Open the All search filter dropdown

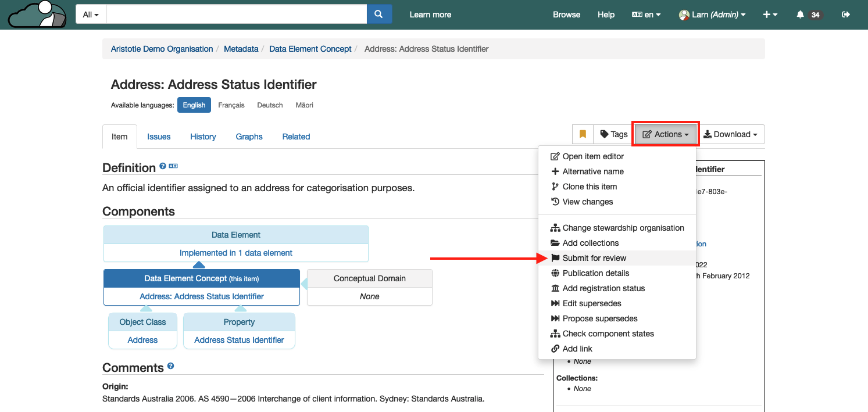pyautogui.click(x=91, y=15)
